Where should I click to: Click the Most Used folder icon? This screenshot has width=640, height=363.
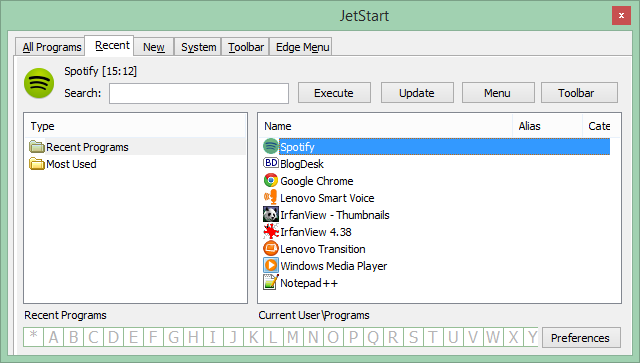pyautogui.click(x=37, y=164)
